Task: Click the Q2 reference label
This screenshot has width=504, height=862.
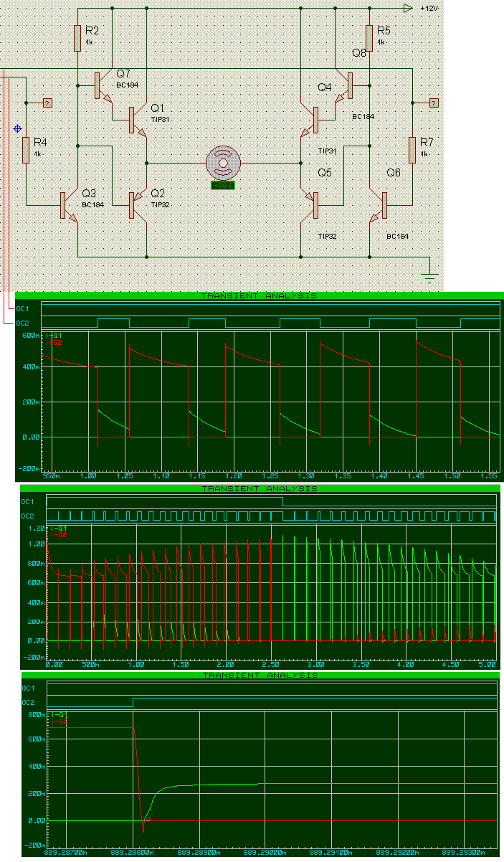Action: tap(158, 194)
